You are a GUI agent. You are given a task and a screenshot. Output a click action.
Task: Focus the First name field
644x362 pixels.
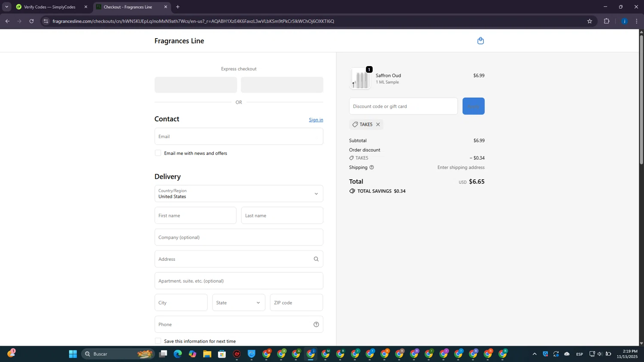195,215
